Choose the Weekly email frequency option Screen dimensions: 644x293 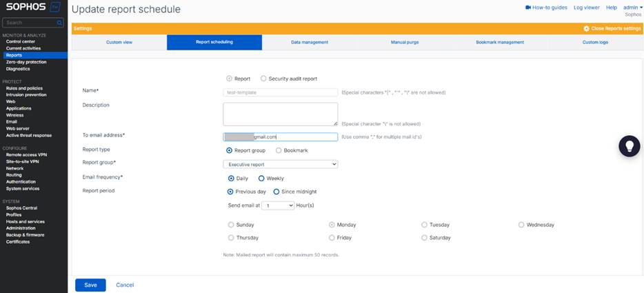pyautogui.click(x=261, y=178)
